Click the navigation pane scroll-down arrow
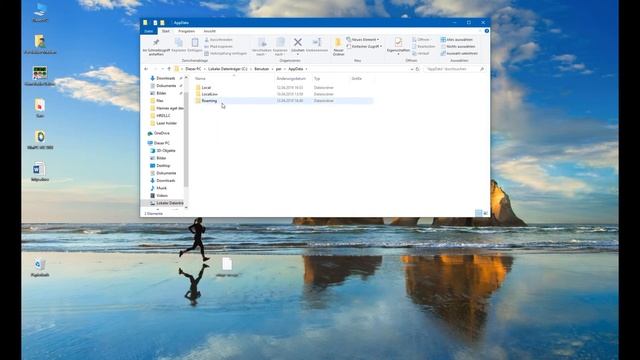 (186, 207)
